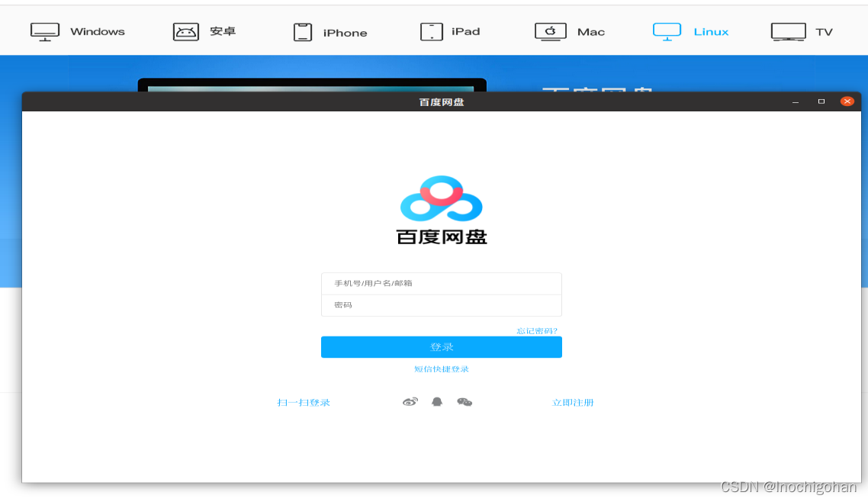Click the Windows monitor icon
The height and width of the screenshot is (502, 868).
[x=45, y=32]
